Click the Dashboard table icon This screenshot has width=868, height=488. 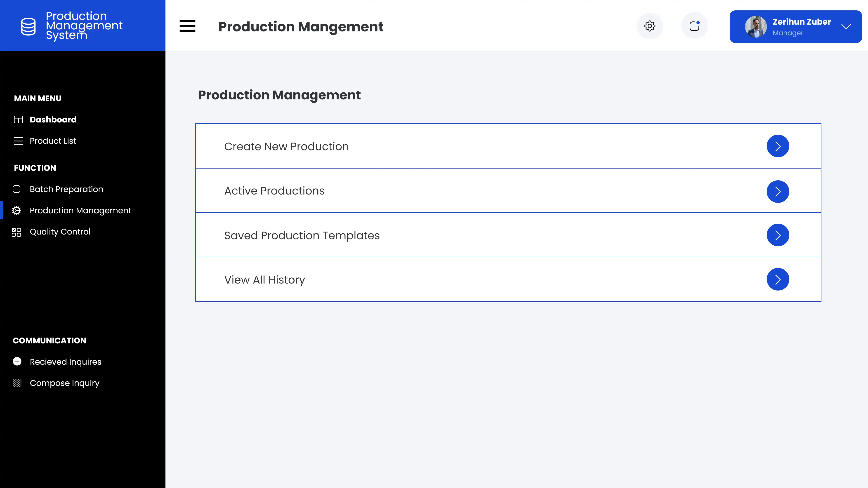coord(18,120)
